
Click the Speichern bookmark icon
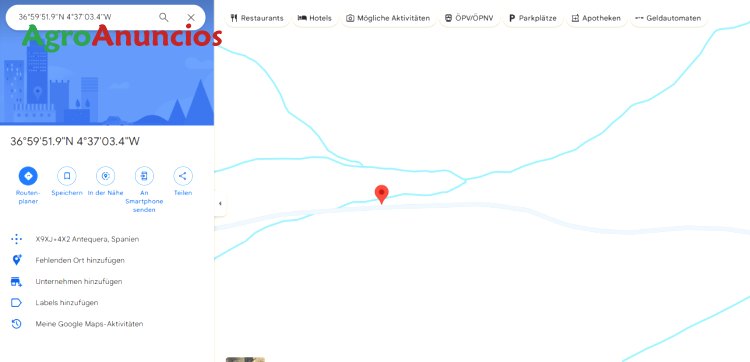click(67, 176)
